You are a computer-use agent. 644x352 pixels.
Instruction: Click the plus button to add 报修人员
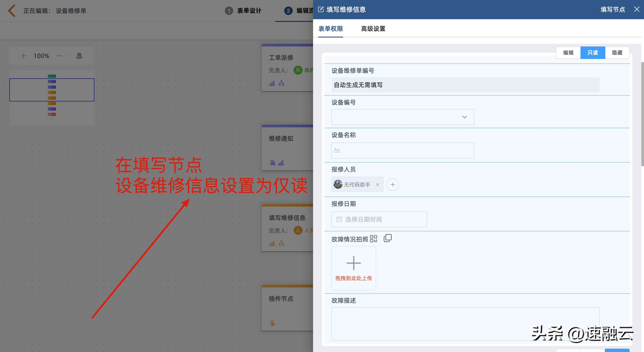pos(392,184)
